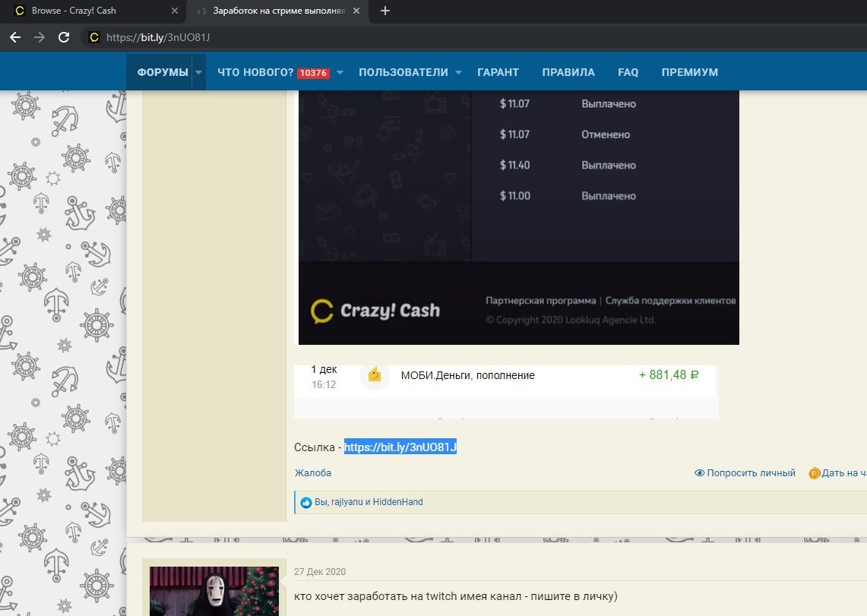Screen dimensions: 867x616
Task: Close the 'Заработок на стриме' tab
Action: click(356, 11)
